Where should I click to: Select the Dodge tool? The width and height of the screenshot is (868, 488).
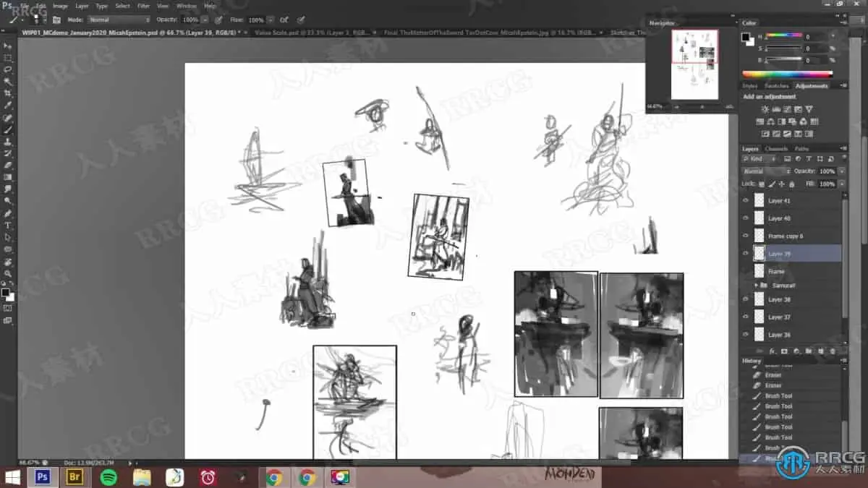coord(8,201)
